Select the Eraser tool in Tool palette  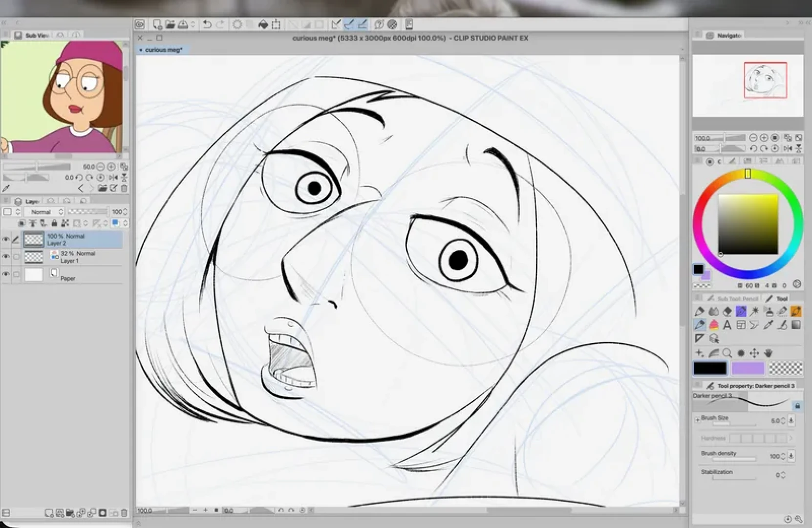pos(727,311)
